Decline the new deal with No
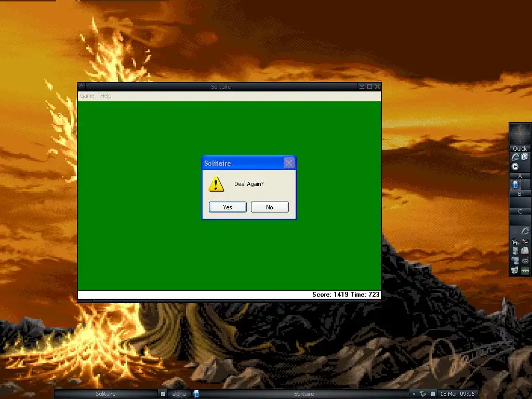Screen dimensions: 532x399 pos(270,207)
